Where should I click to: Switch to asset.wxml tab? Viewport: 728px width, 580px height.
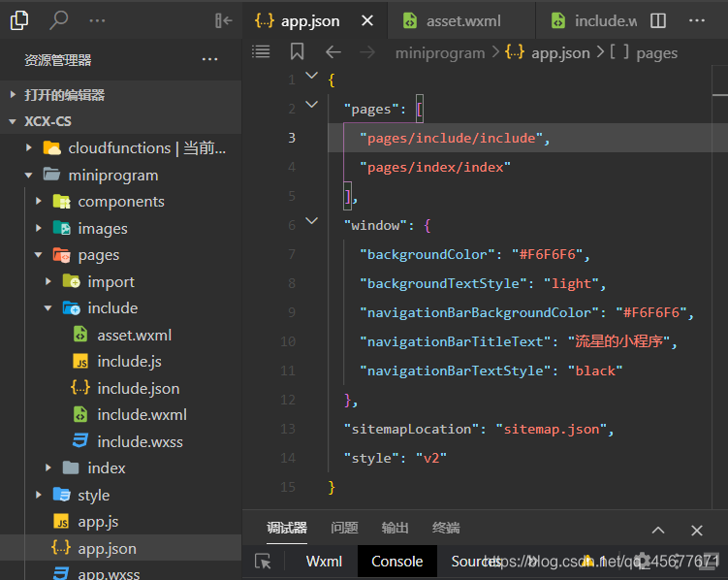pos(461,21)
